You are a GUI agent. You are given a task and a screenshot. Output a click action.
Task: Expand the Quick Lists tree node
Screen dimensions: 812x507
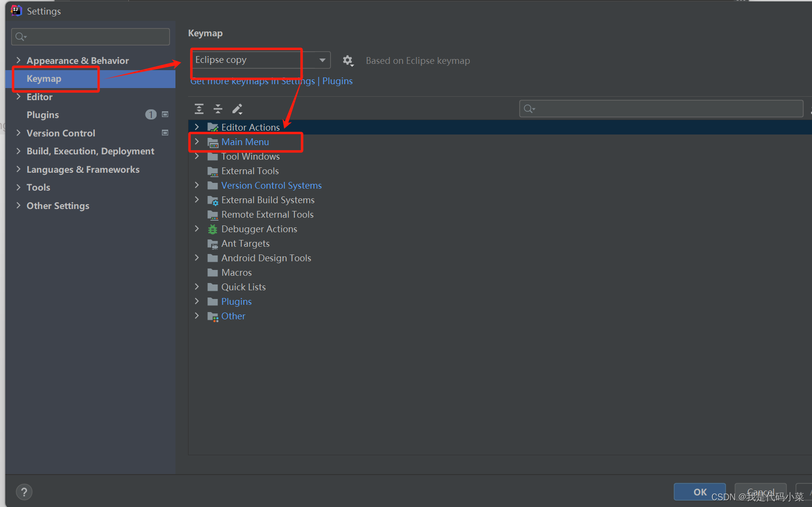[197, 287]
